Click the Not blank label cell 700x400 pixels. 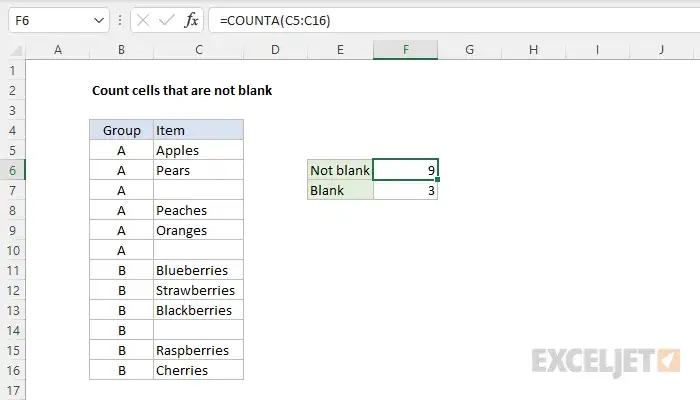(340, 170)
